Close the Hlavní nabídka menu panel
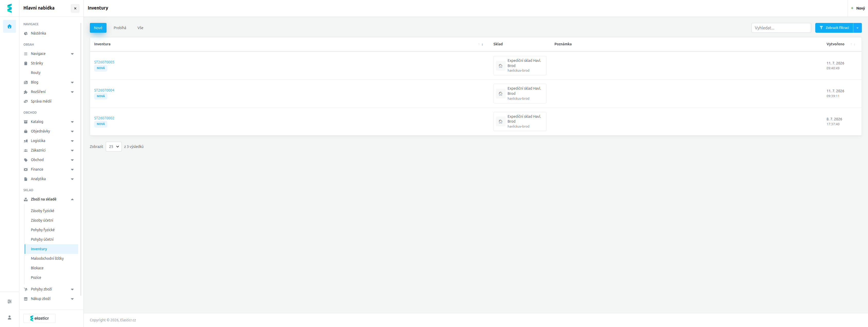 75,9
